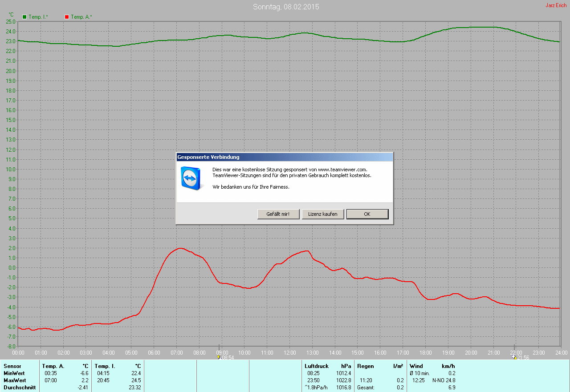Click the Wind panel header
570x392 pixels.
click(416, 366)
